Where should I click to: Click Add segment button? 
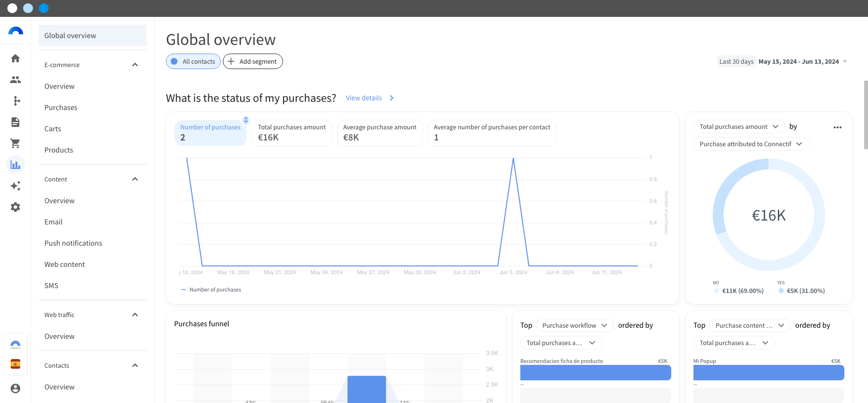click(253, 61)
